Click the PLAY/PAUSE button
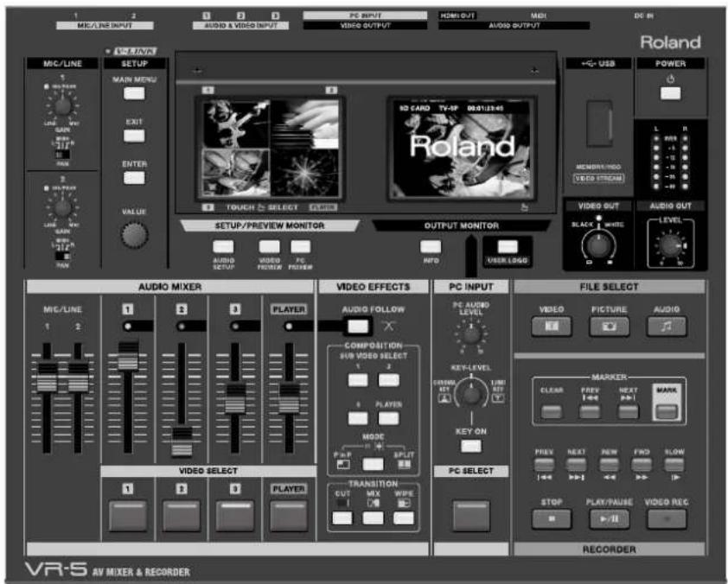 (610, 519)
